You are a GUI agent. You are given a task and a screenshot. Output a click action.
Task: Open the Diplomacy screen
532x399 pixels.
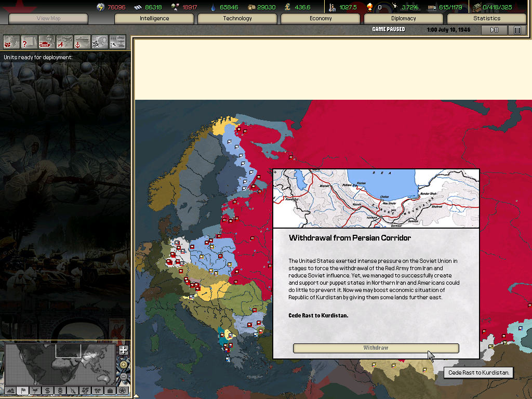(x=404, y=19)
